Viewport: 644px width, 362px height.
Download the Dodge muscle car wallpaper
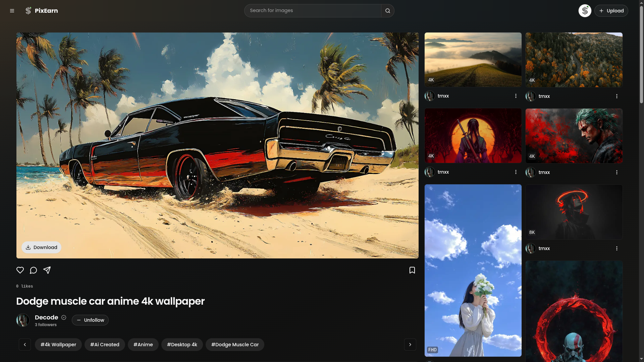point(41,247)
